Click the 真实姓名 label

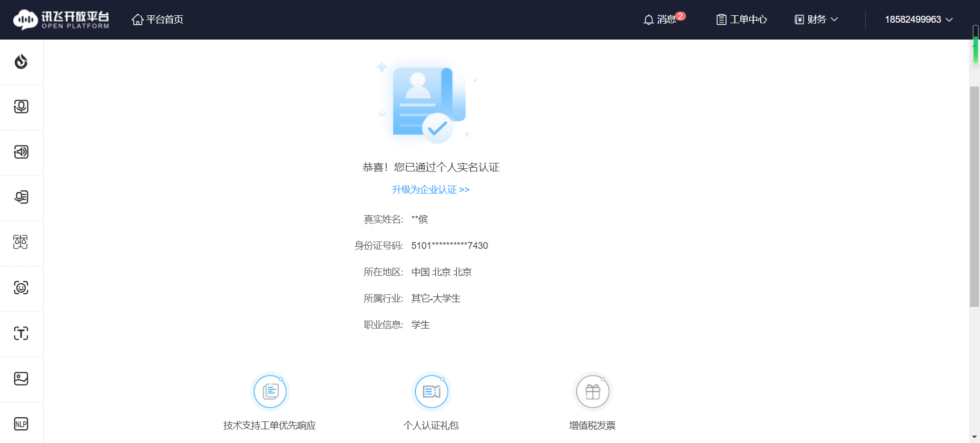click(x=384, y=219)
